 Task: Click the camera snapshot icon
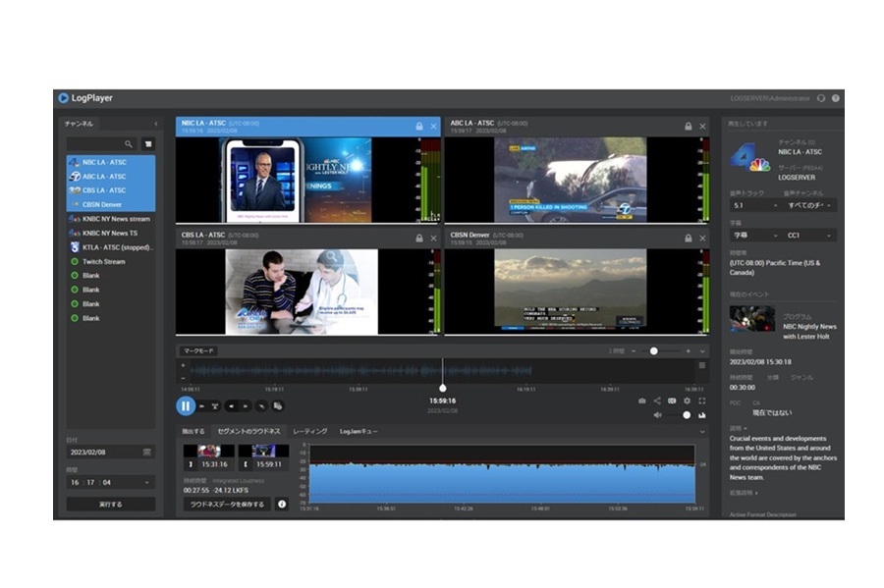point(641,401)
